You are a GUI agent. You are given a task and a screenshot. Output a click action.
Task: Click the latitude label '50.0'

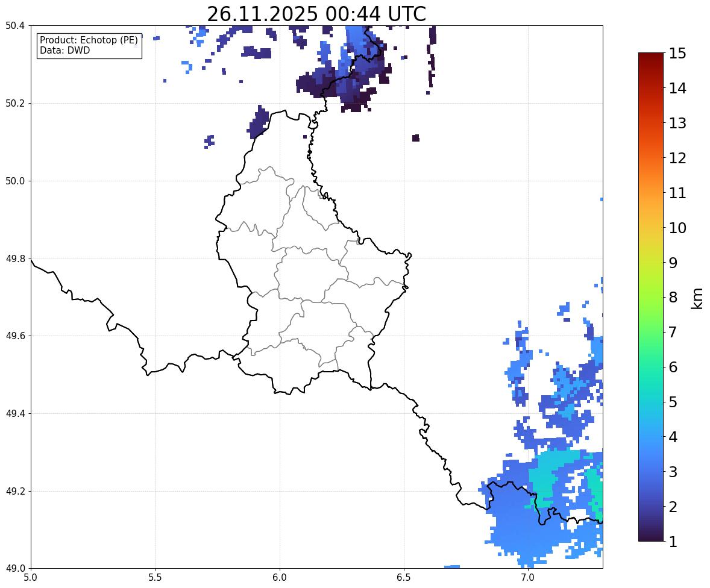pyautogui.click(x=15, y=181)
